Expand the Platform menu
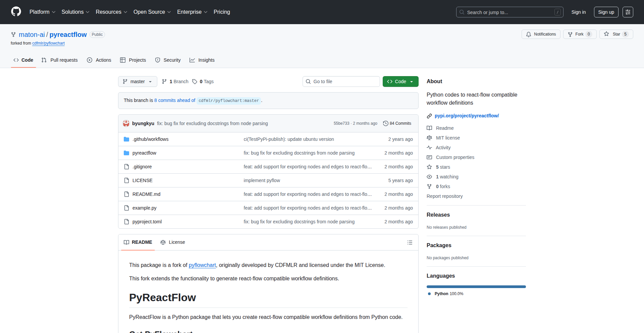The image size is (644, 333). click(42, 12)
